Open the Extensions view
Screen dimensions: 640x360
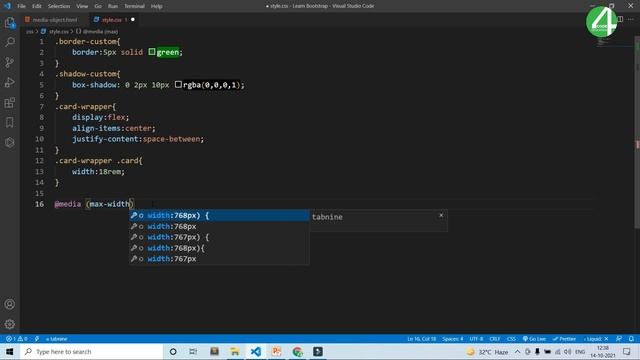(10, 102)
